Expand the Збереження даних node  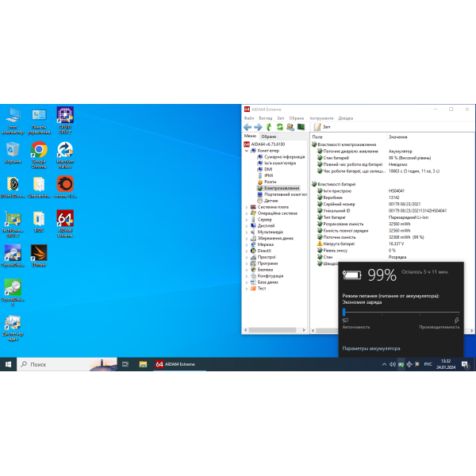tap(247, 238)
